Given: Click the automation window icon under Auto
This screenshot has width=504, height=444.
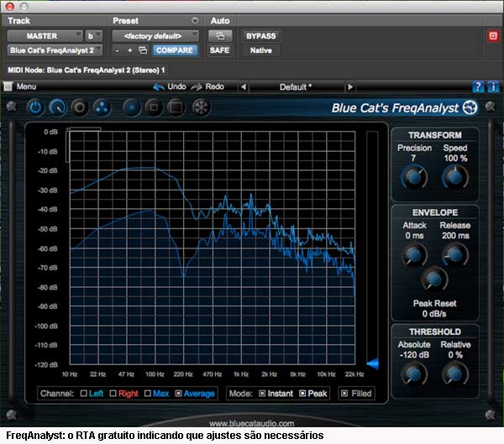Looking at the screenshot, I should click(220, 36).
